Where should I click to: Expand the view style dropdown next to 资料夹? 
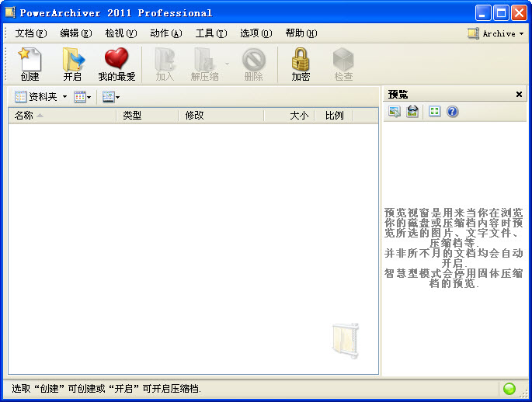pos(82,97)
